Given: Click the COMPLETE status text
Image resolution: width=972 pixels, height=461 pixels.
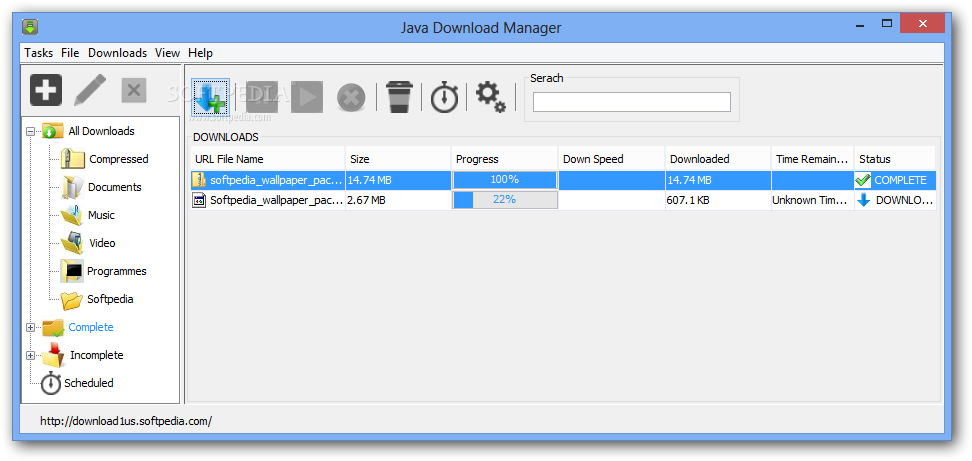Looking at the screenshot, I should click(x=900, y=180).
